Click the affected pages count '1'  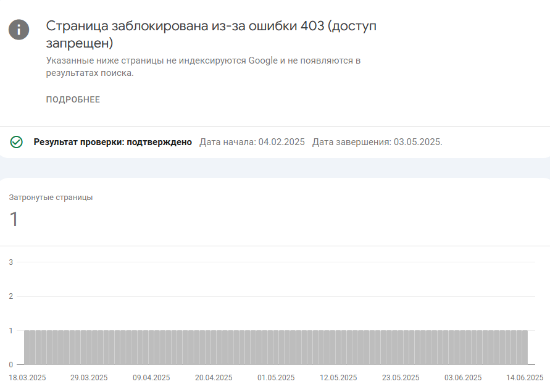pos(14,219)
